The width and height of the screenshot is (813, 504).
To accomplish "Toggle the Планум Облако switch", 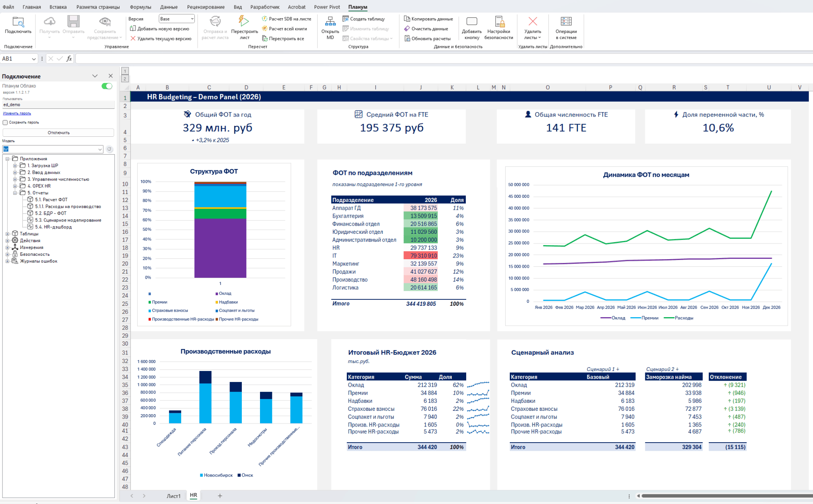I will point(107,86).
